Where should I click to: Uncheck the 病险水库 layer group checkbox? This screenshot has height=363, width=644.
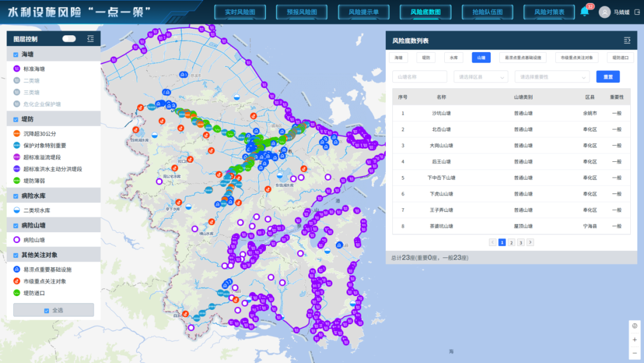(16, 195)
